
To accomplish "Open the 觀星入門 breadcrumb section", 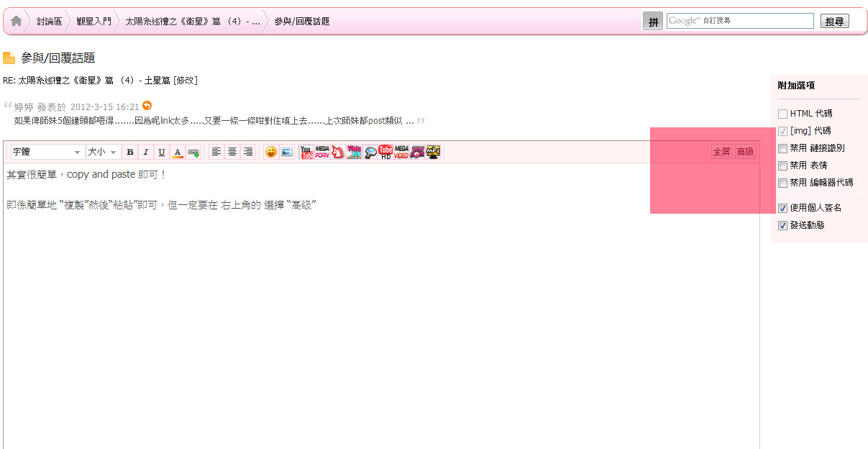I will coord(94,21).
